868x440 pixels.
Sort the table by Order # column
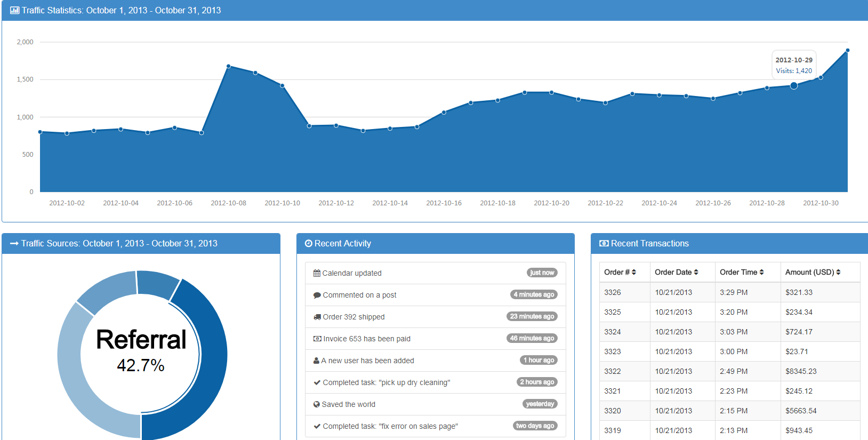tap(620, 272)
